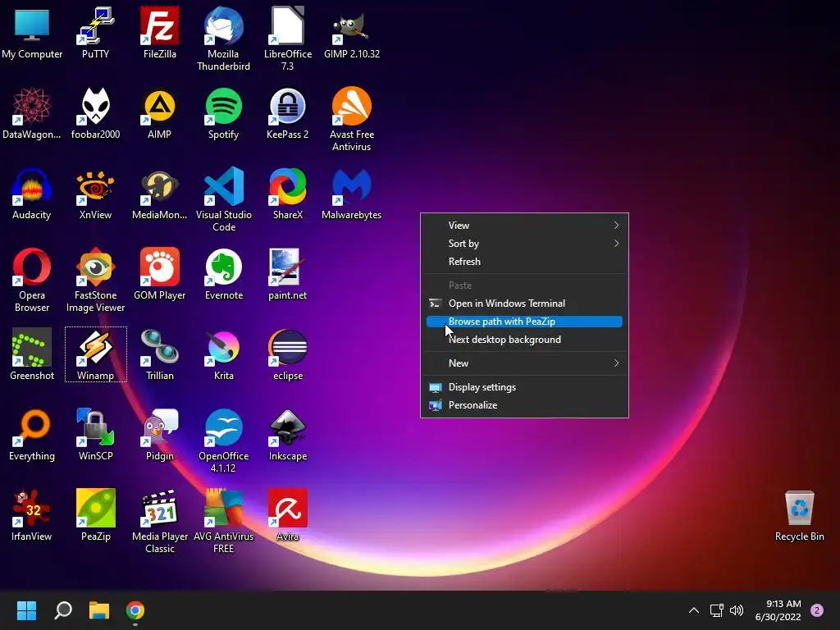This screenshot has height=630, width=840.
Task: Choose Personalize in the context menu
Action: pos(524,405)
